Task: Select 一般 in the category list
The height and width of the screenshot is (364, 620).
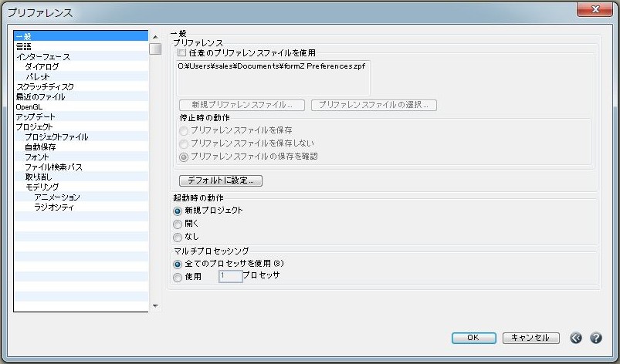Action: coord(81,36)
